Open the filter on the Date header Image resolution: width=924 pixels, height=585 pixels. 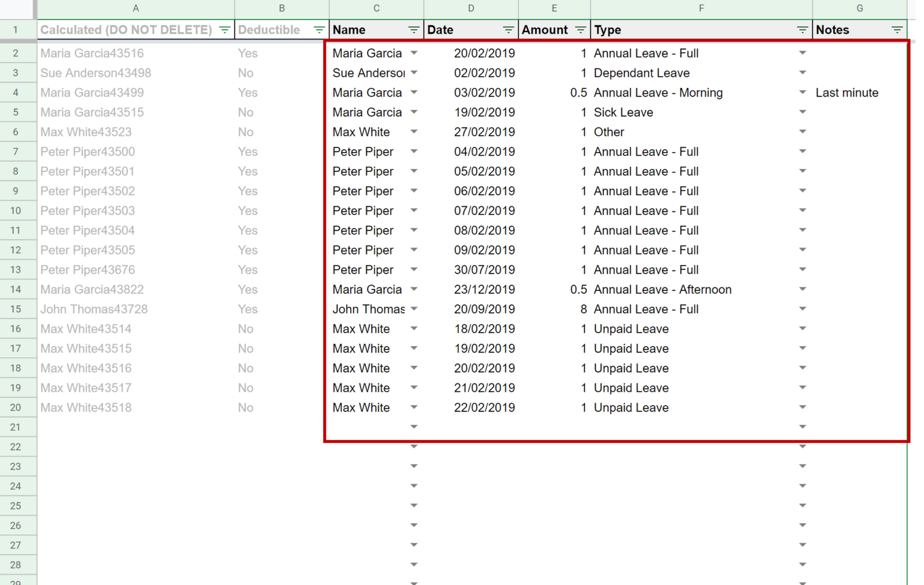(507, 29)
